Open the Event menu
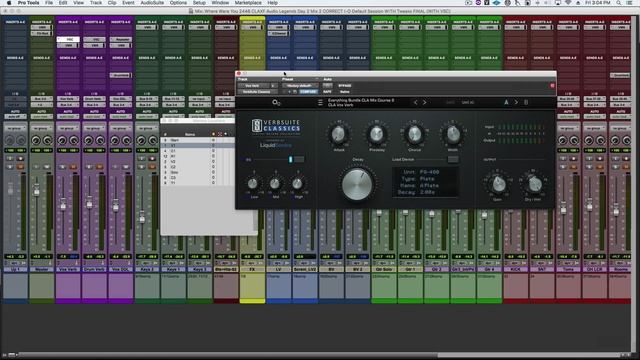The height and width of the screenshot is (360, 640). click(x=128, y=3)
